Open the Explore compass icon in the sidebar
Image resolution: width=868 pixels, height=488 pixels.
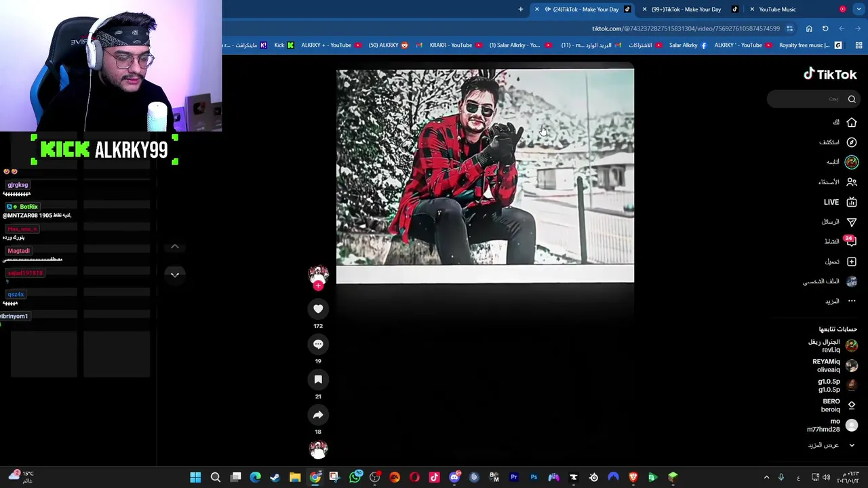coord(852,142)
